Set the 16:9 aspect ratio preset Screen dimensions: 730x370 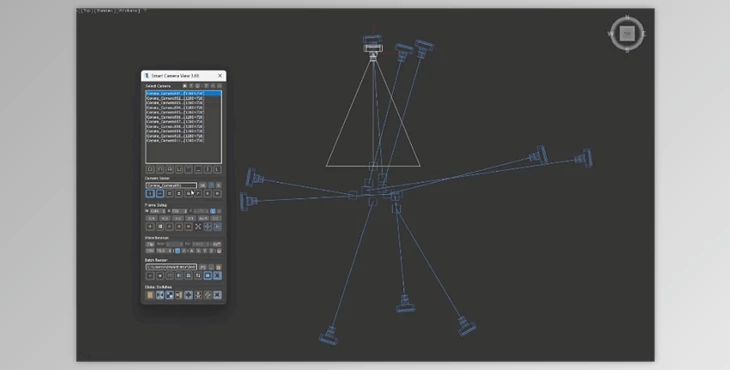tap(204, 218)
